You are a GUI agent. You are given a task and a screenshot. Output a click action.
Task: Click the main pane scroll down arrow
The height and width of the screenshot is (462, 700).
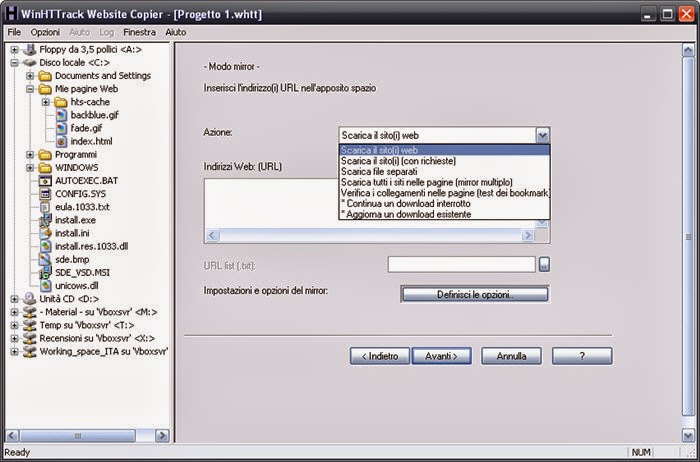[688, 435]
